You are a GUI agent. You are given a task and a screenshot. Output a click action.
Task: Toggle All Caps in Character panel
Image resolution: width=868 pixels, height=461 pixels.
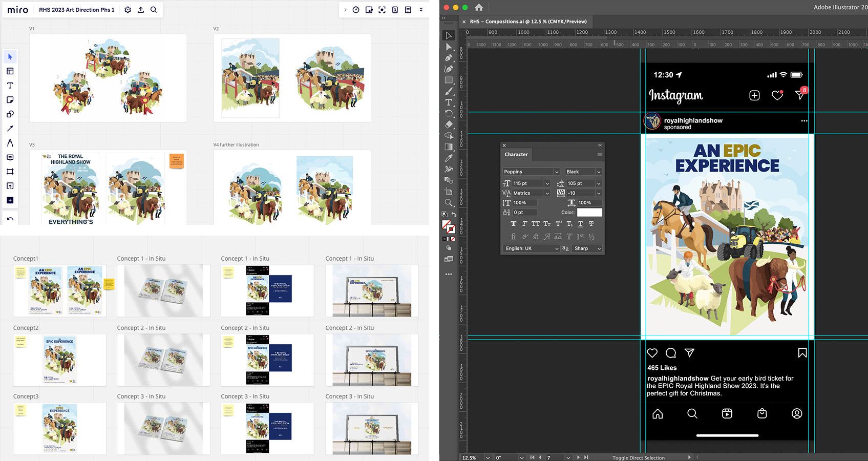[536, 224]
